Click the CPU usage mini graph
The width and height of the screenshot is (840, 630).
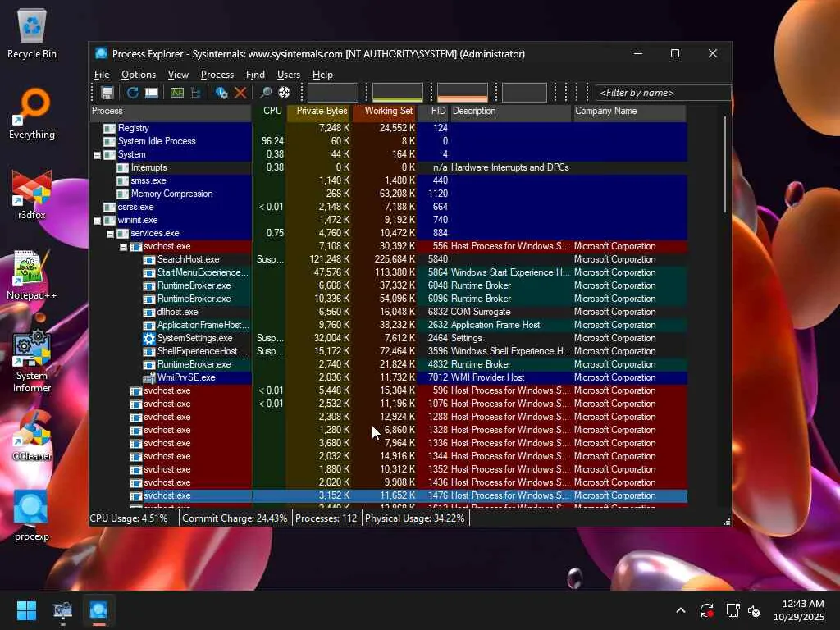333,92
